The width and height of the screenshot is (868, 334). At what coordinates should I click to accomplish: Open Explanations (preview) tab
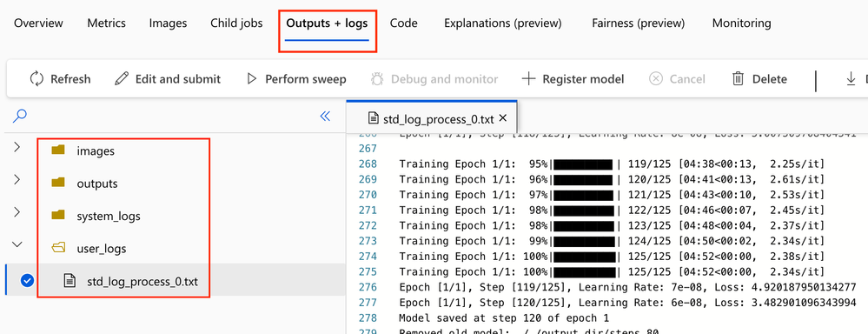503,23
